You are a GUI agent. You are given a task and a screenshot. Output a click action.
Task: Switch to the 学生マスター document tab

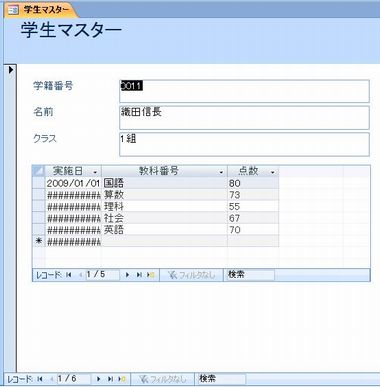pyautogui.click(x=41, y=10)
